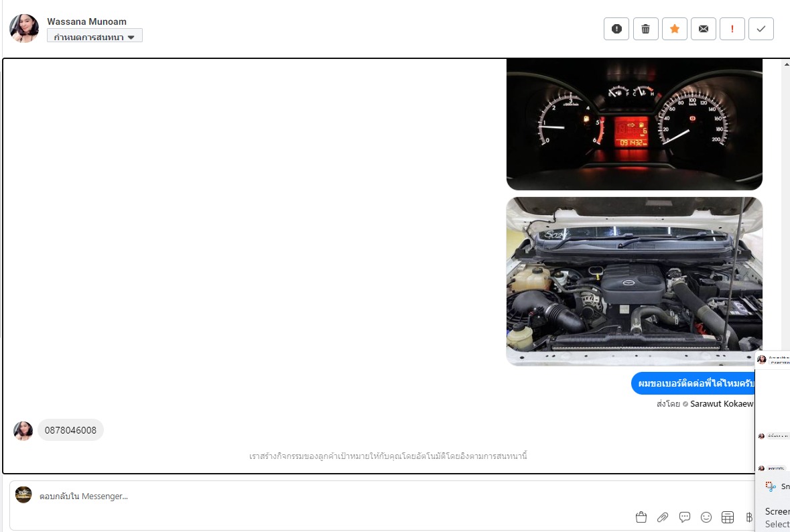This screenshot has height=532, width=790.
Task: Mark conversation done with checkmark
Action: [761, 29]
